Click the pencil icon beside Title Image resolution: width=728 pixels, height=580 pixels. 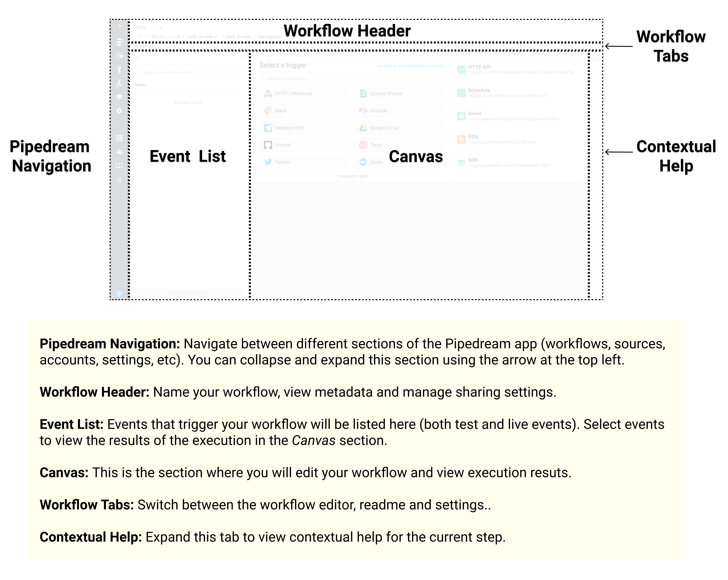point(161,27)
